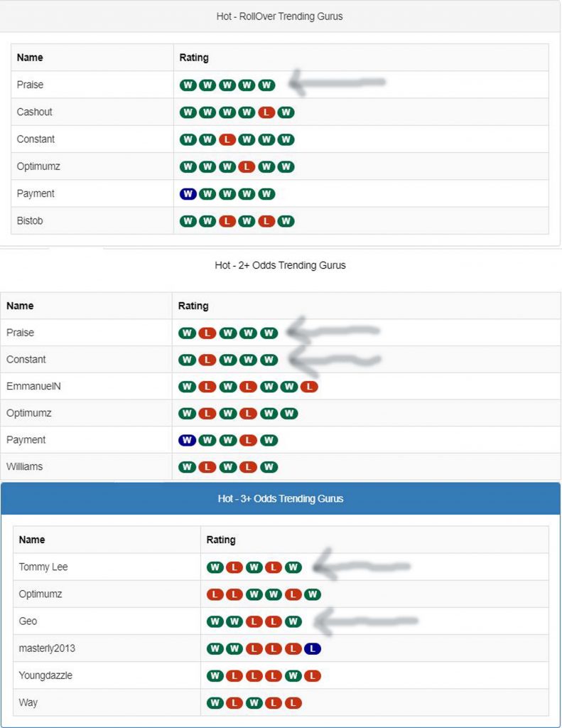Open the Tommy Lee guru name
Viewport: 562px width, 728px height.
click(x=43, y=567)
